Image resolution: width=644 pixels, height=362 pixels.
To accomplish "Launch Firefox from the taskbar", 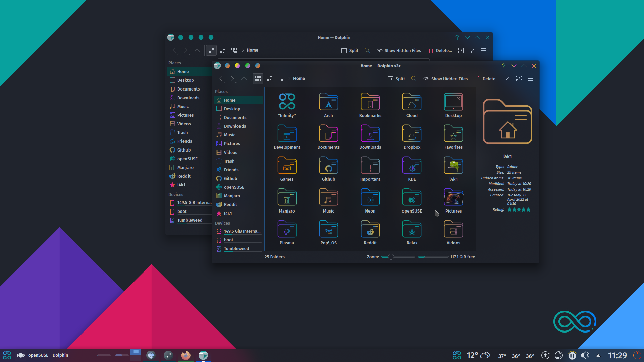I will point(185,355).
